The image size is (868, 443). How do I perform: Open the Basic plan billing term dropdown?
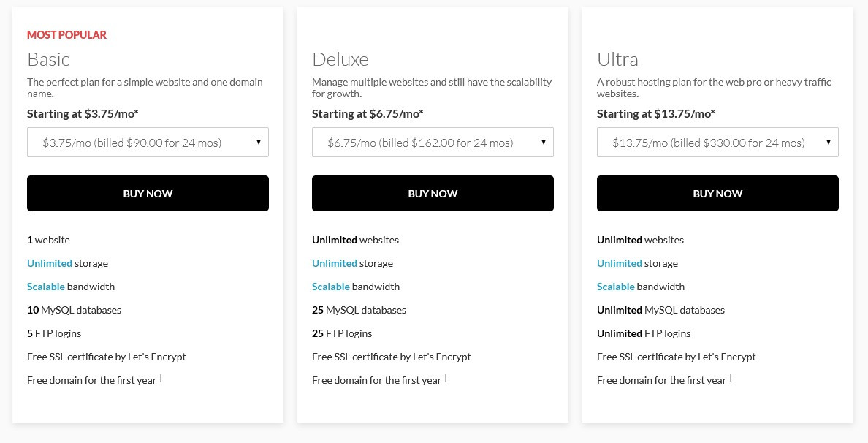pyautogui.click(x=148, y=143)
